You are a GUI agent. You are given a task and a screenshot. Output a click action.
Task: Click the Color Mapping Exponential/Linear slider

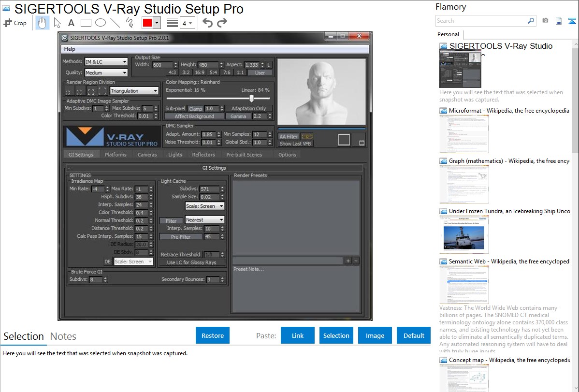[218, 99]
